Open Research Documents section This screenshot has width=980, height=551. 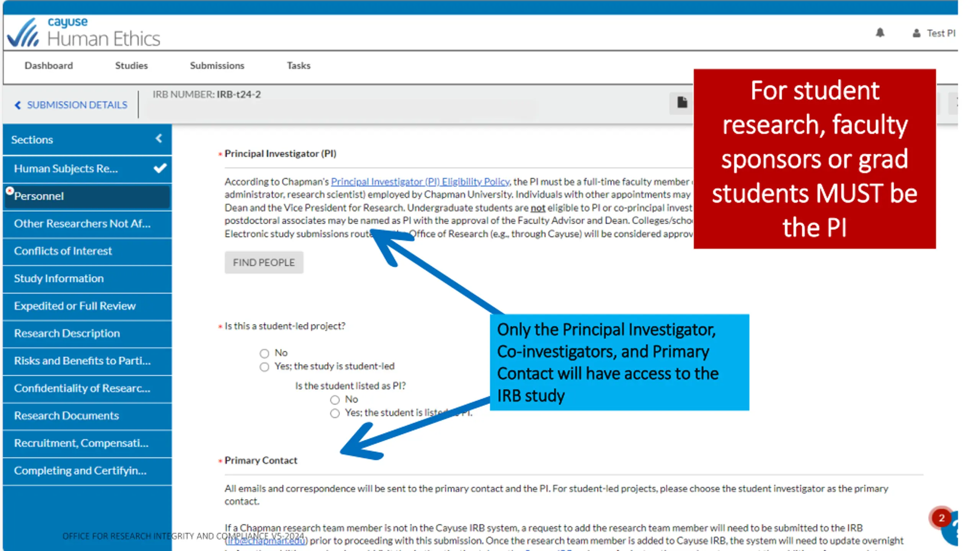click(87, 416)
